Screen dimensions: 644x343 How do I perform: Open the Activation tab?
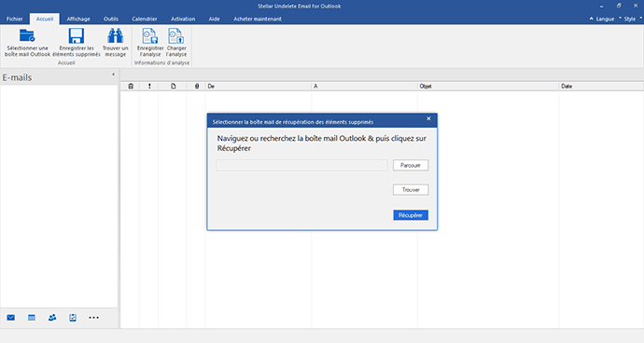point(183,19)
